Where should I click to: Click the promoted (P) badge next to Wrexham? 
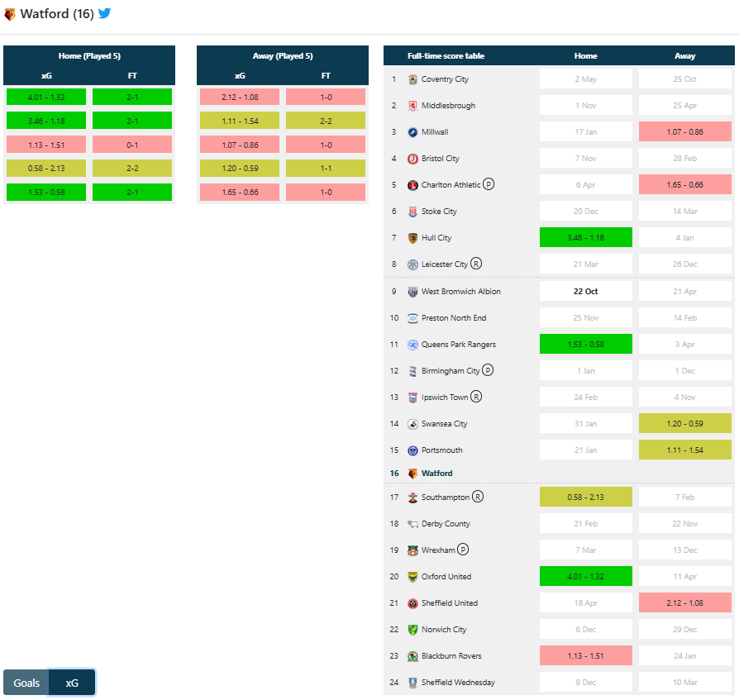tap(463, 550)
